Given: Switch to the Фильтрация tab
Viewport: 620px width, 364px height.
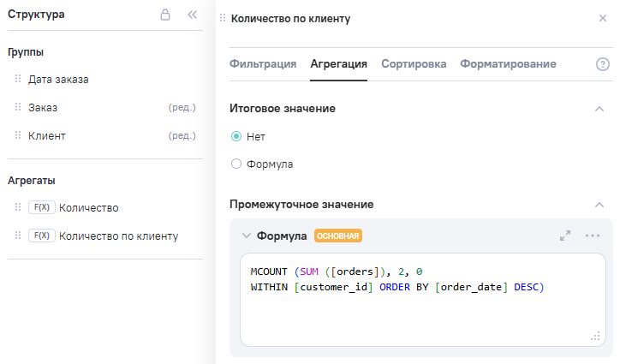Looking at the screenshot, I should 263,64.
